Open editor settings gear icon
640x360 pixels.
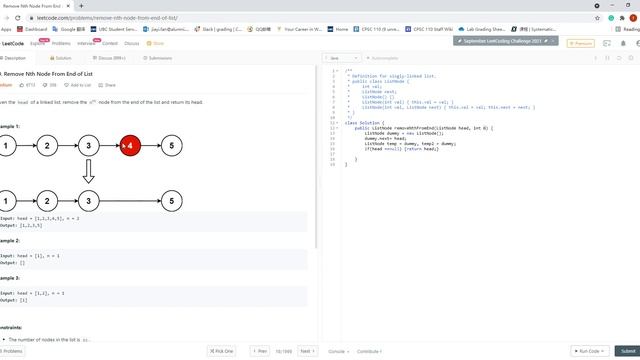tap(631, 58)
